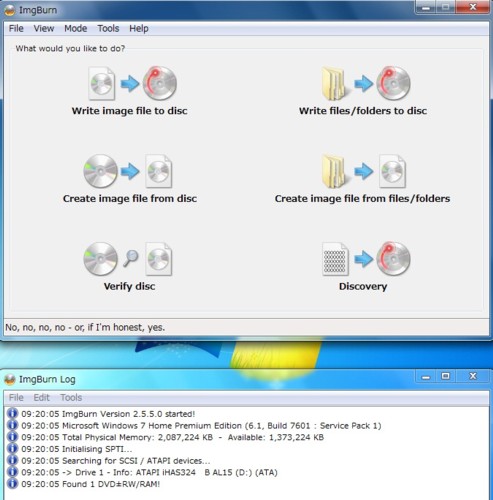The image size is (493, 500).
Task: Launch the Verify disc mode icon
Action: 128,259
